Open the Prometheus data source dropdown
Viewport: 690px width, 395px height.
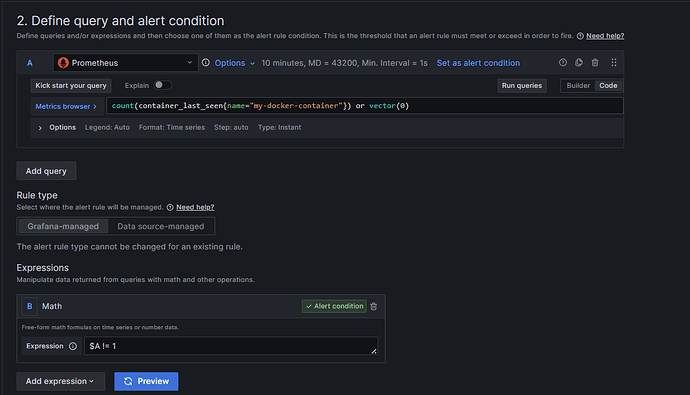(125, 63)
